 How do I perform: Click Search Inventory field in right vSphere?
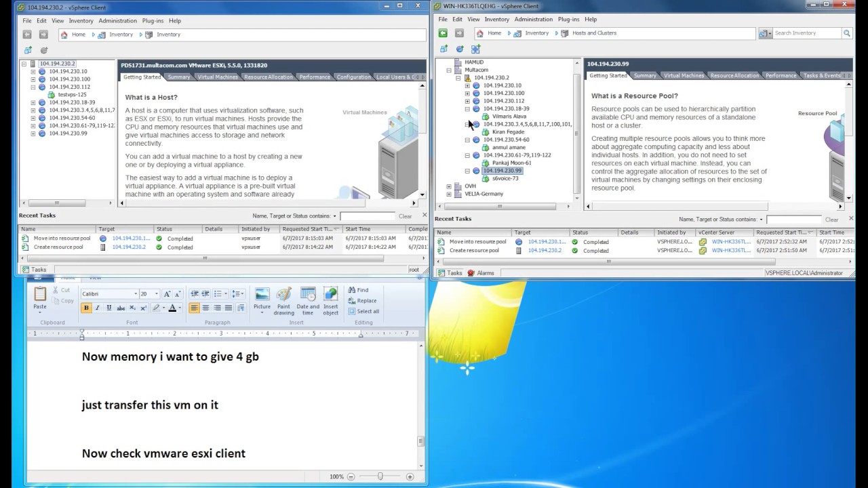pyautogui.click(x=807, y=33)
